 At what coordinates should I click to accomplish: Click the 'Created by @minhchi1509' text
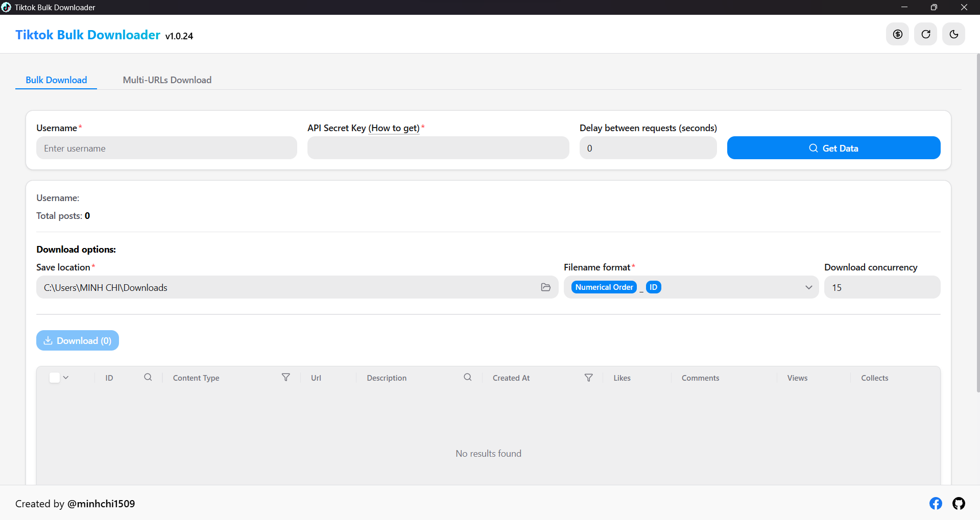(75, 504)
